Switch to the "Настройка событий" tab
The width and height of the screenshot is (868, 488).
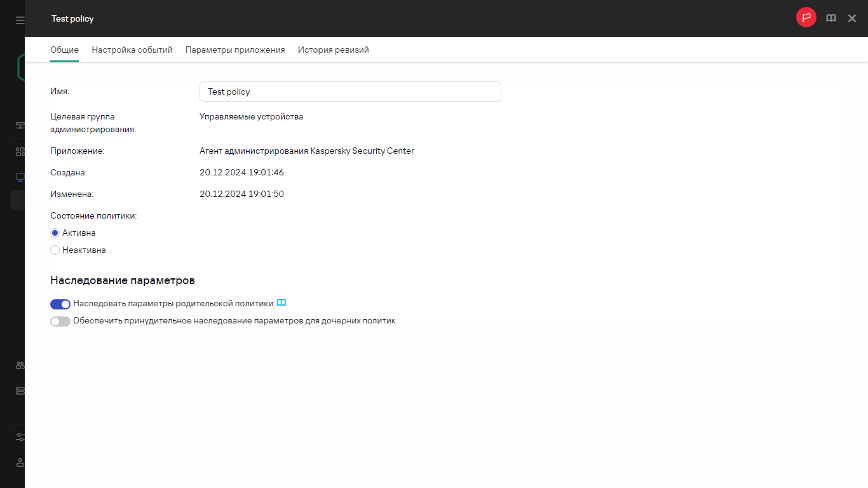tap(132, 50)
